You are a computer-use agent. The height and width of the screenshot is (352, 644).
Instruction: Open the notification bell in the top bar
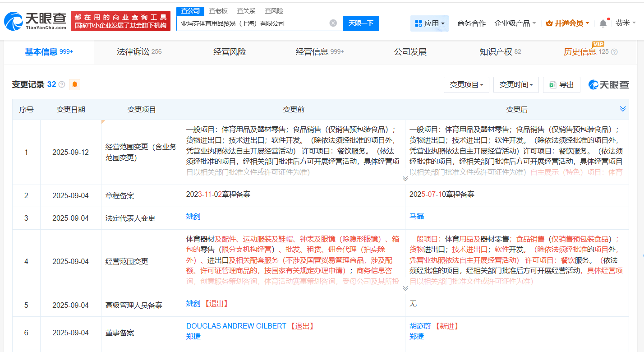(603, 23)
